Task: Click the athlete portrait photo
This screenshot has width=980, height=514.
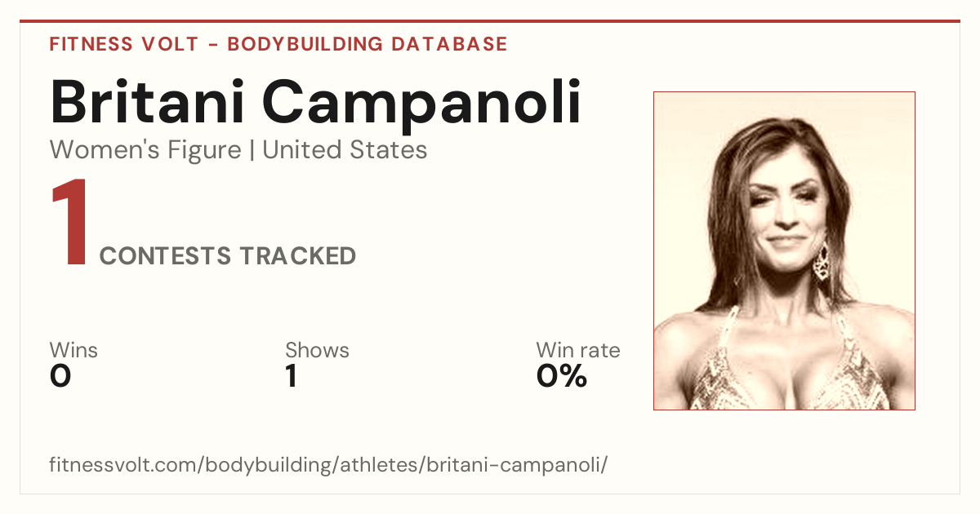Action: pyautogui.click(x=784, y=250)
